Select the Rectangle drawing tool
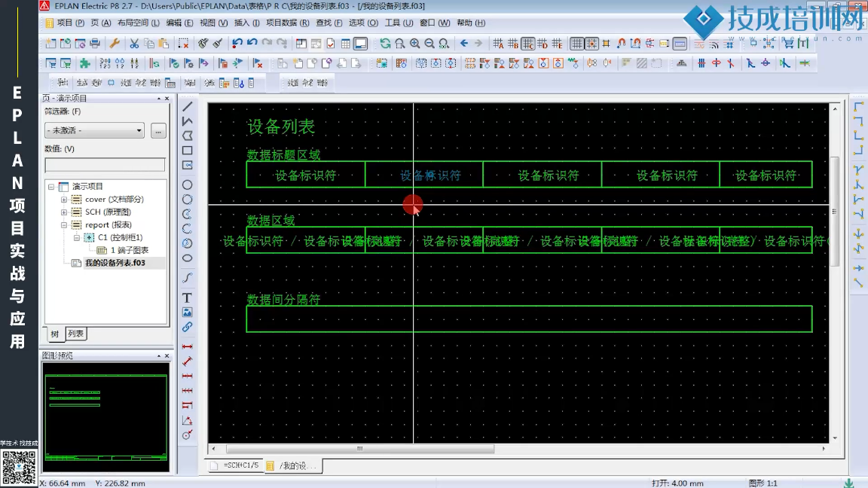This screenshot has height=488, width=868. click(187, 150)
